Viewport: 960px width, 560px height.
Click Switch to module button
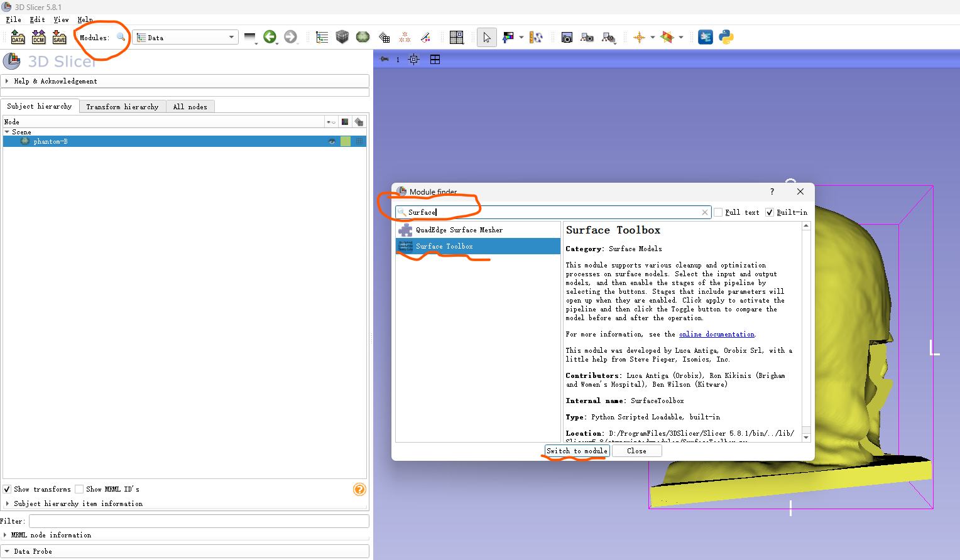577,451
